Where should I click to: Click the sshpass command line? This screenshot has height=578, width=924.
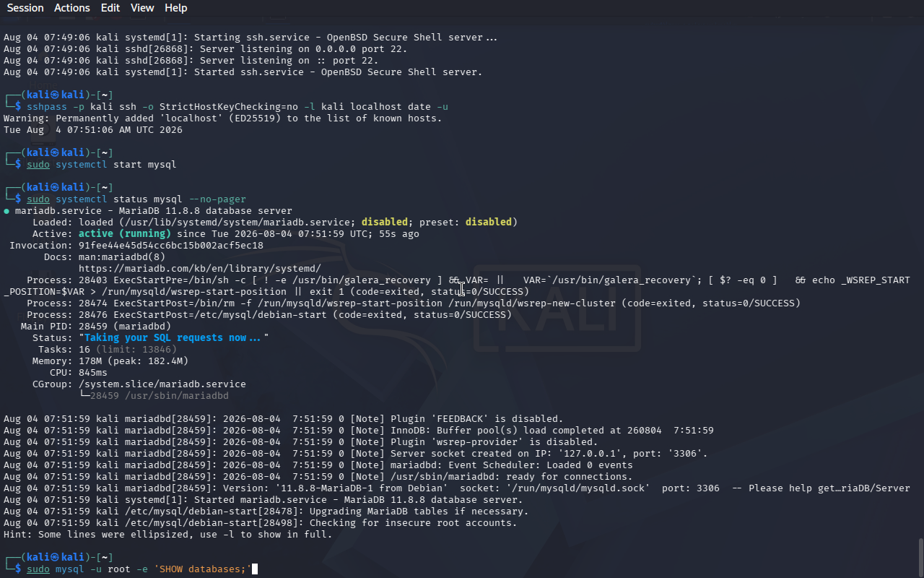click(x=237, y=107)
